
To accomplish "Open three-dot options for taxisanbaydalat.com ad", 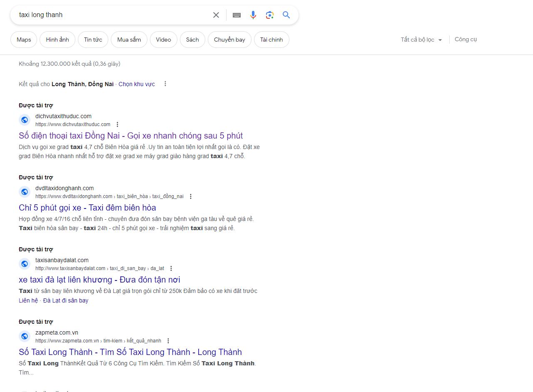I will 171,268.
